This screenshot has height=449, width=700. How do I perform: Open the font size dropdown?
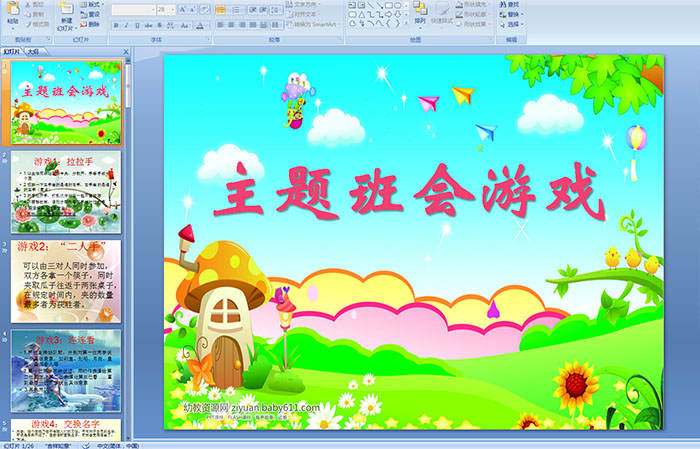tap(172, 9)
